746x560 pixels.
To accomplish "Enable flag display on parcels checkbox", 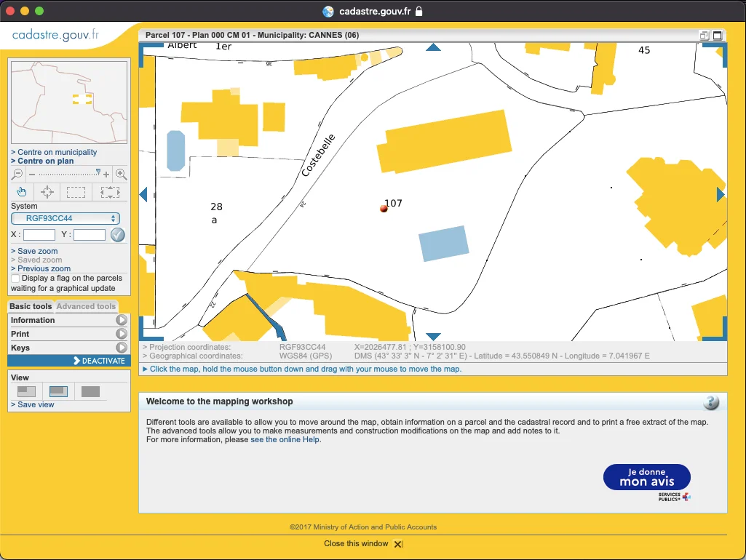I will [x=15, y=279].
